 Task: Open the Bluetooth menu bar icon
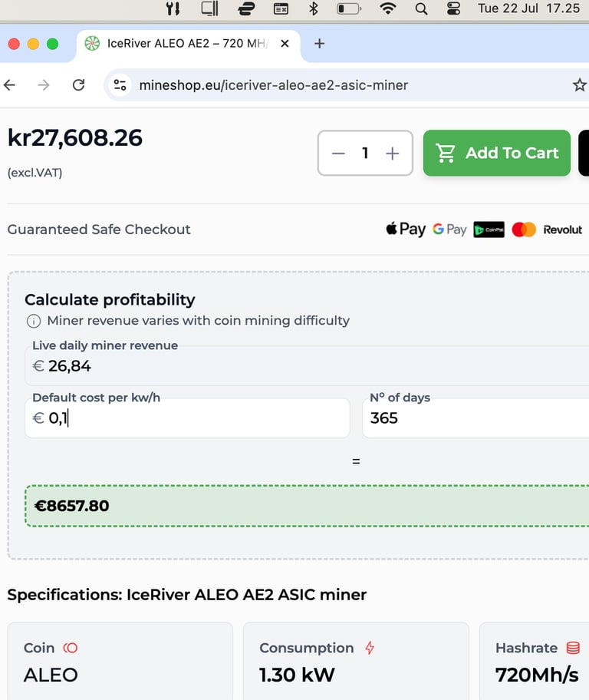coord(314,8)
